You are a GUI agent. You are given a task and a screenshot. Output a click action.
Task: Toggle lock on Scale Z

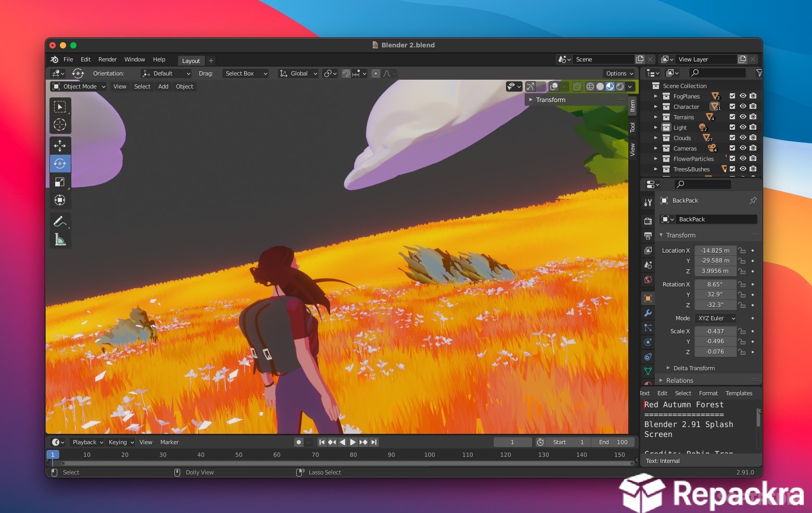tap(742, 352)
